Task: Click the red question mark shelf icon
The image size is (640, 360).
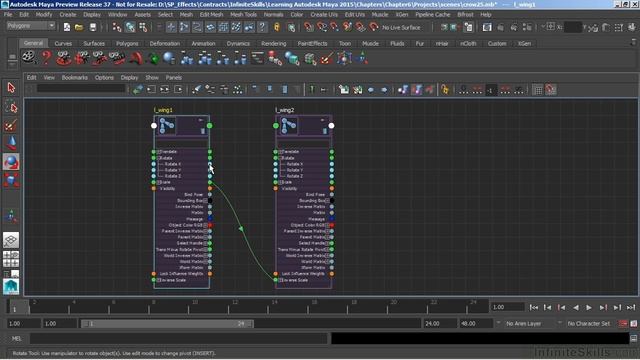Action: pos(46,58)
